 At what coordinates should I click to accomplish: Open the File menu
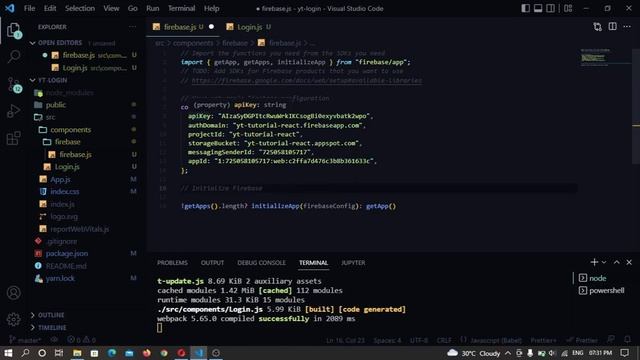pyautogui.click(x=29, y=8)
